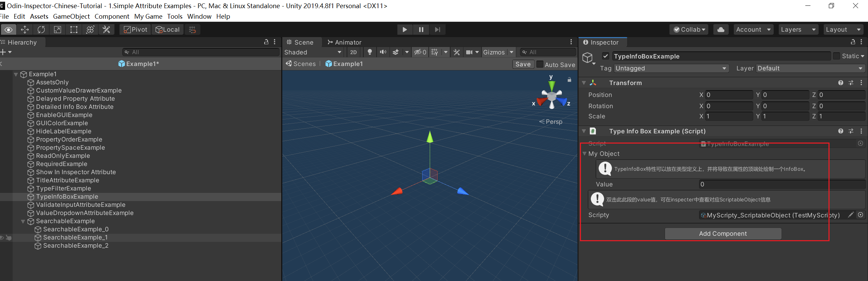Pause the game playback
The image size is (868, 281).
click(421, 30)
